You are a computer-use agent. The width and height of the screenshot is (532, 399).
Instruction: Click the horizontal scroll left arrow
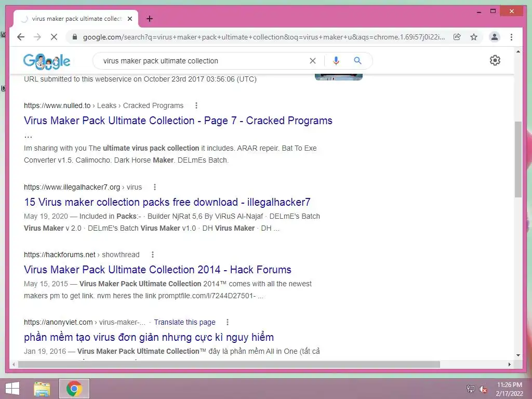(14, 364)
